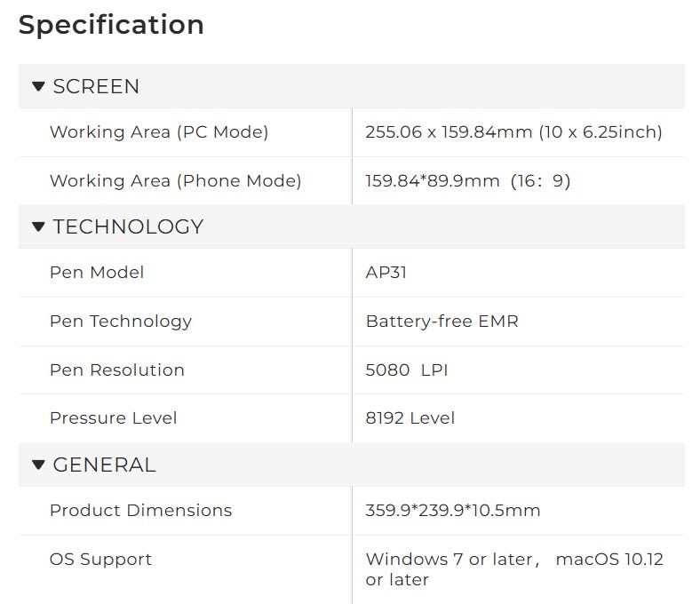This screenshot has width=700, height=604.
Task: Select the Working Area (Phone Mode) label
Action: tap(175, 181)
